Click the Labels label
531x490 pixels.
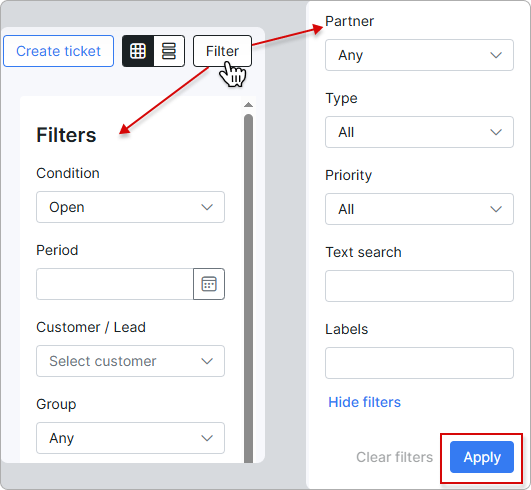coord(346,329)
